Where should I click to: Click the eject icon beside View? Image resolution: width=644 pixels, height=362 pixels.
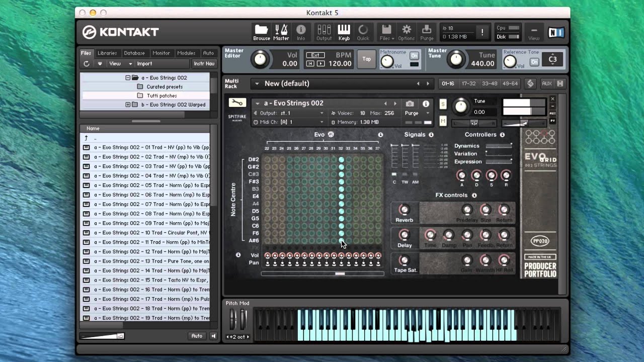[x=100, y=64]
